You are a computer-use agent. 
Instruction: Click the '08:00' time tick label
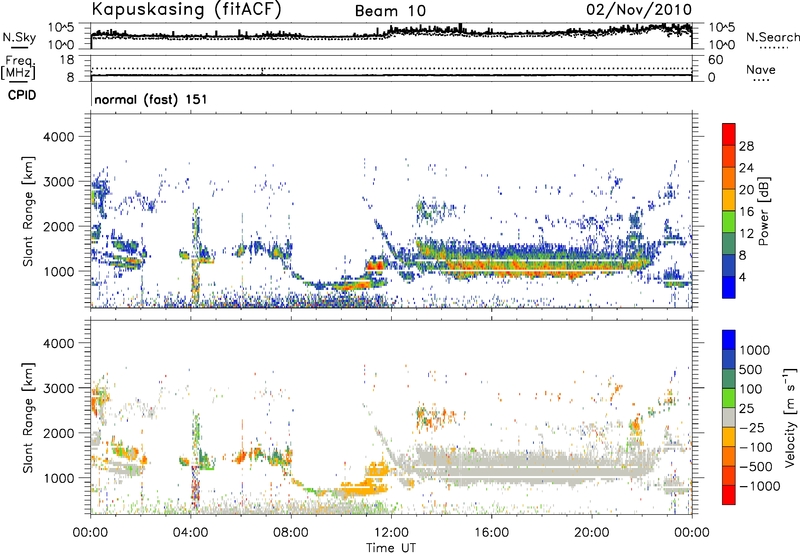(291, 533)
